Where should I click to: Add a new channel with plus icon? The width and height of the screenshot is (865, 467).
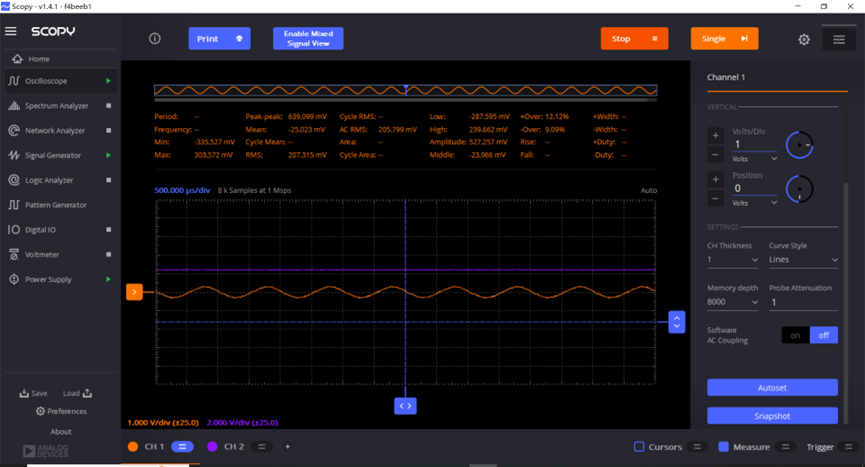[x=287, y=447]
